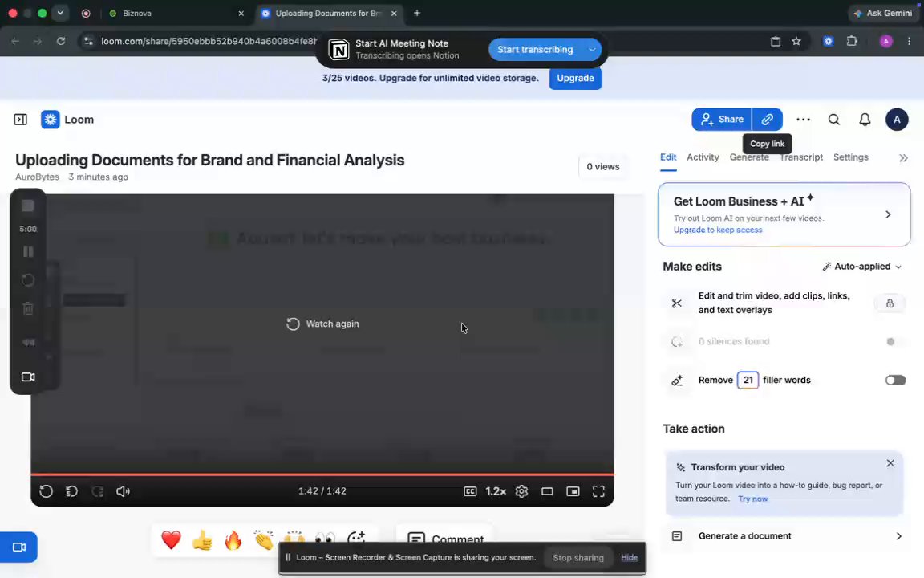
Task: Replay the video from the player bar
Action: 46,491
